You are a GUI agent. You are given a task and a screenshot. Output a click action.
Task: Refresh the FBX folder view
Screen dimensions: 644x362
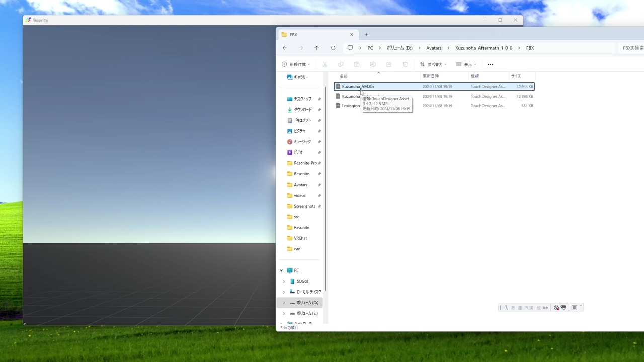point(333,48)
